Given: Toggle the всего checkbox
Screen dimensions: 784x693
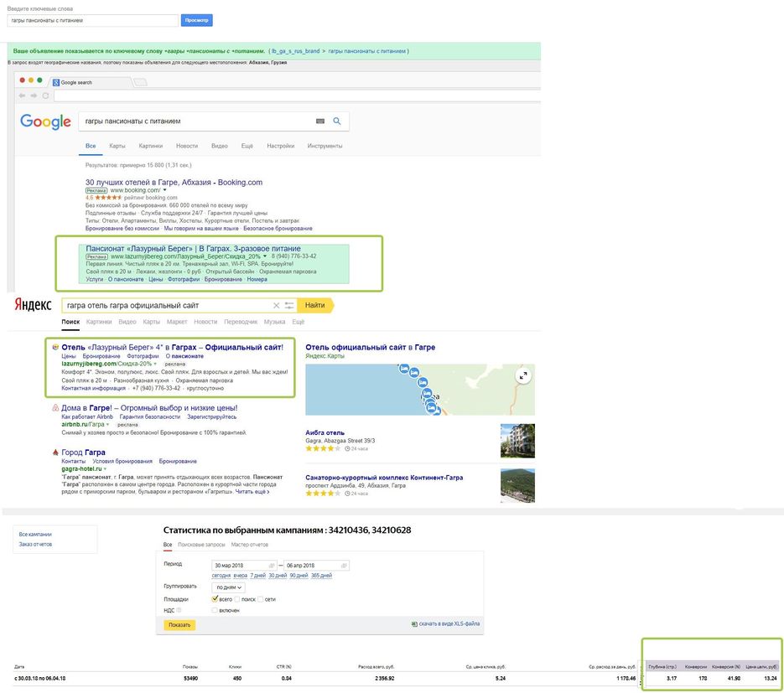Looking at the screenshot, I should (215, 599).
